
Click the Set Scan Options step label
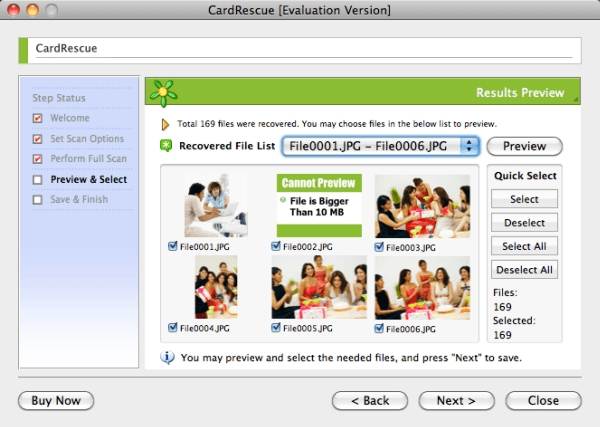click(x=87, y=139)
